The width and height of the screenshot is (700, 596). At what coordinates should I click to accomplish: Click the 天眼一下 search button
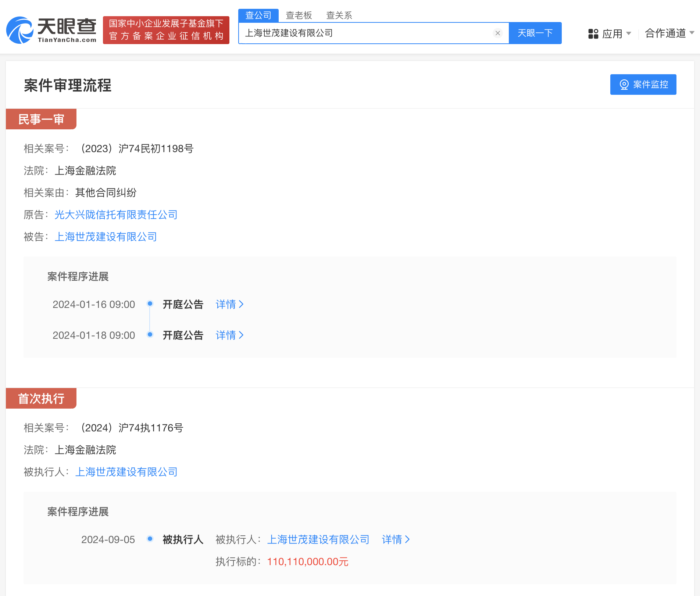click(535, 33)
